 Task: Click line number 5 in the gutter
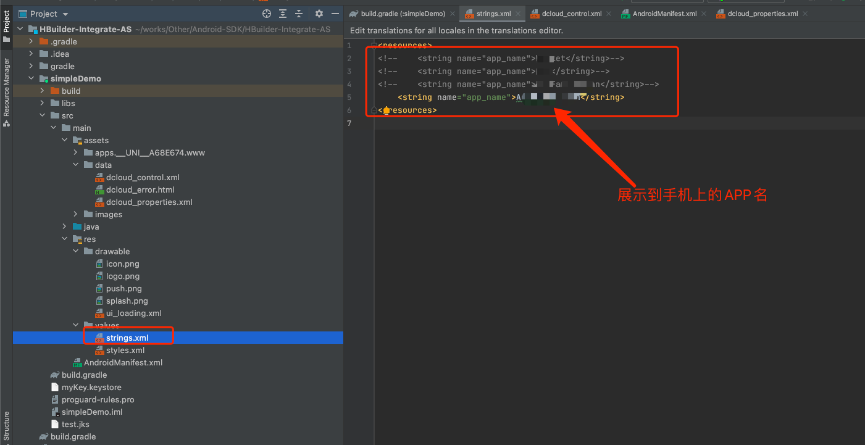click(349, 97)
